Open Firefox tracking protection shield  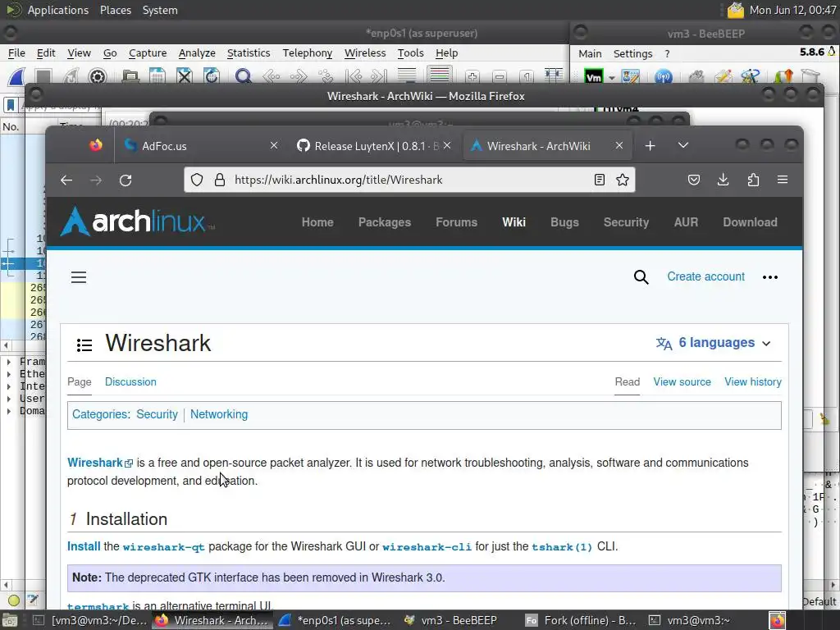point(197,180)
